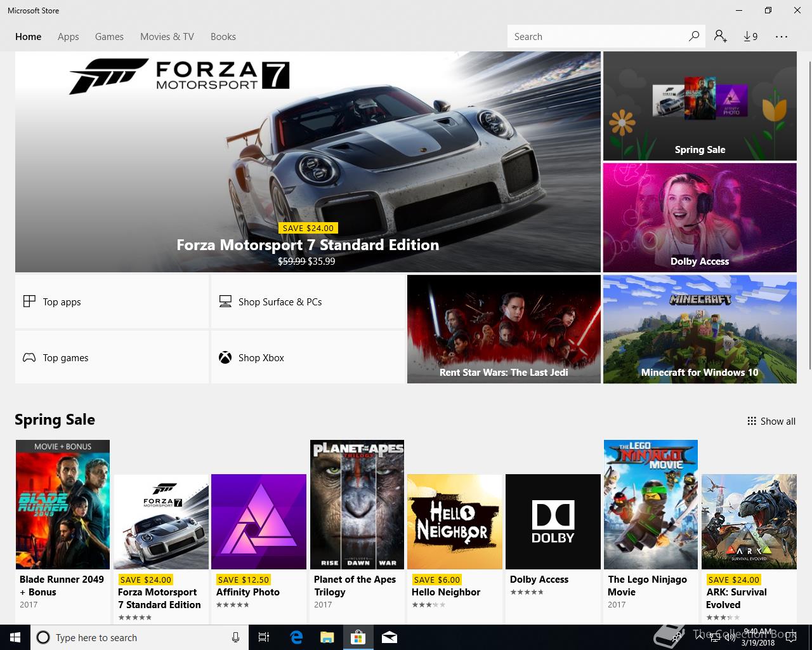The width and height of the screenshot is (812, 650).
Task: Open Affinity Photo app icon tile
Action: coord(259,522)
